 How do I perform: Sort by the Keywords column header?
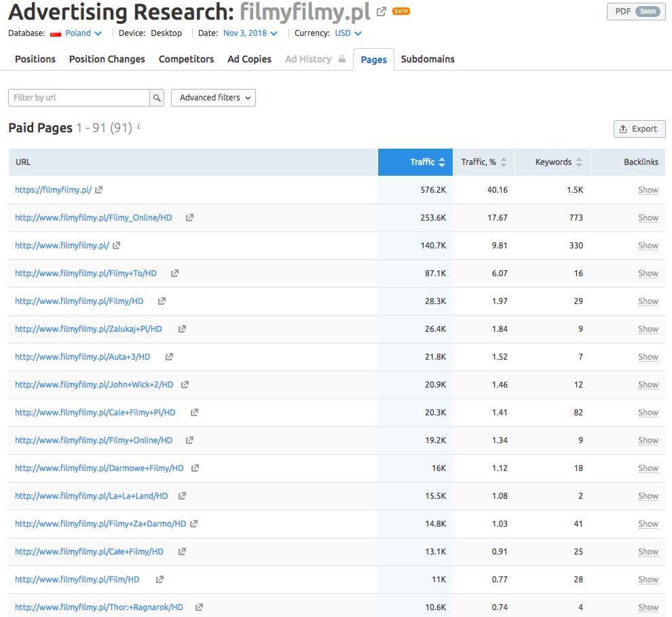click(553, 162)
